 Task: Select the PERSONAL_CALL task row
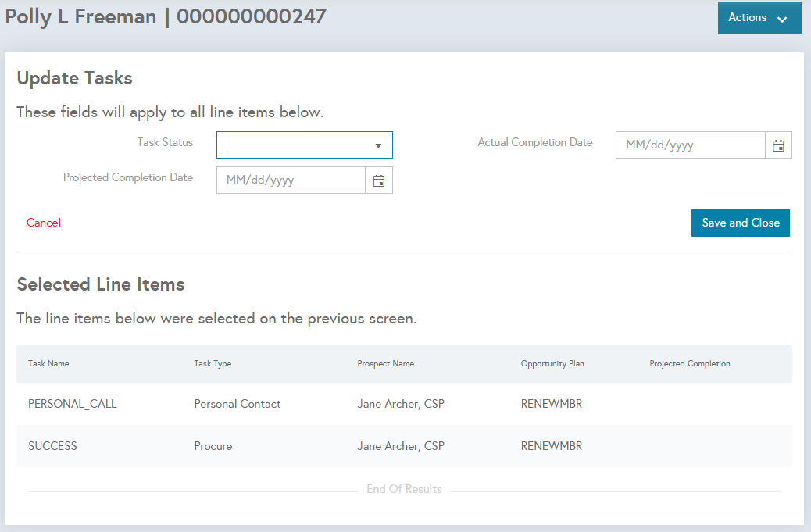(404, 404)
